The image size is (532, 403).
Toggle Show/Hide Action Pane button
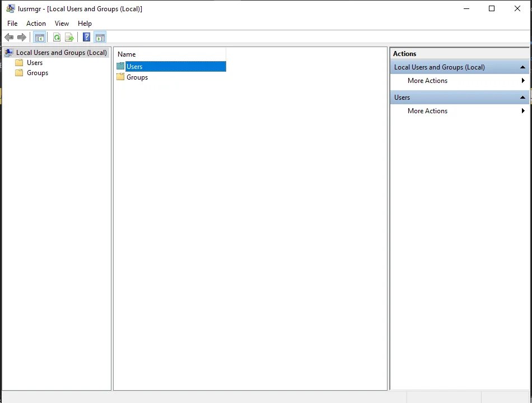(100, 38)
